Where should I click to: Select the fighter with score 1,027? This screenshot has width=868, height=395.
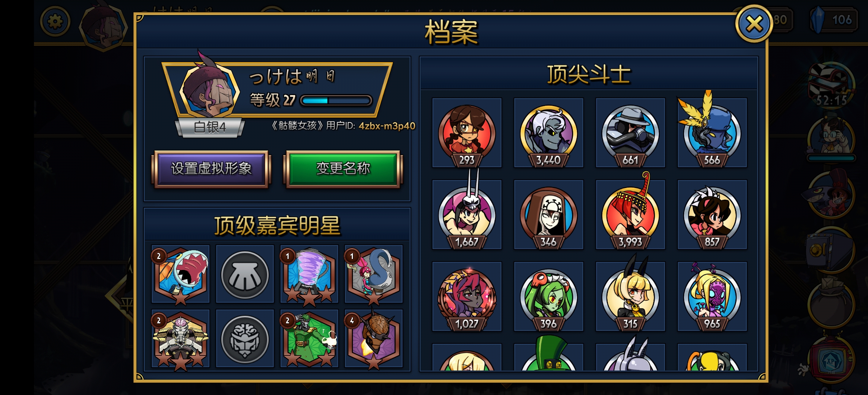click(467, 297)
